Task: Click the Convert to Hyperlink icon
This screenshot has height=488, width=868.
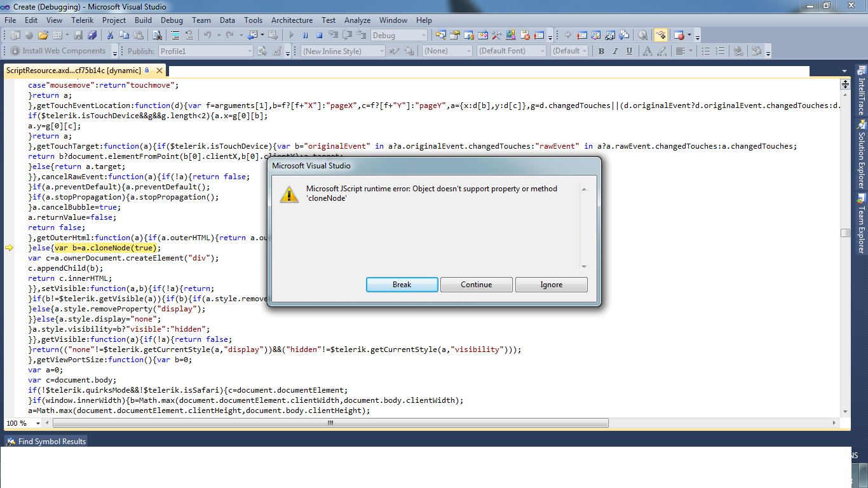Action: click(738, 51)
